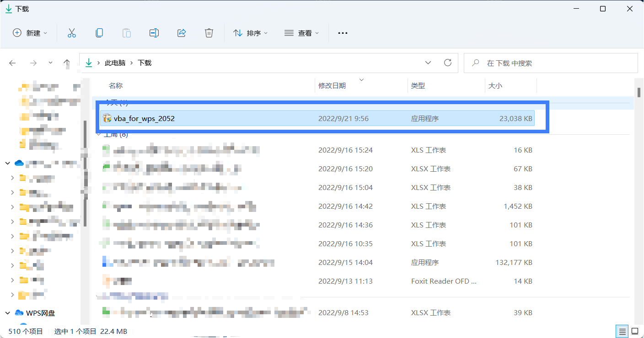
Task: Click the Share icon in toolbar
Action: point(182,33)
